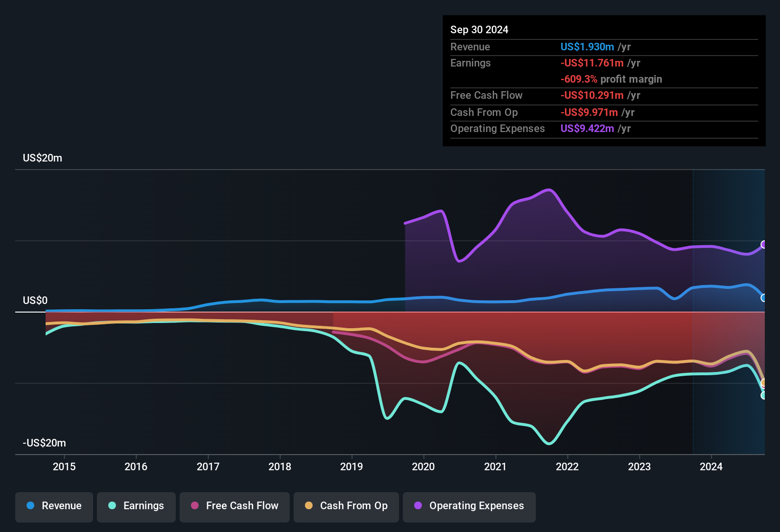780x532 pixels.
Task: Click the -609.3% profit margin text
Action: [x=611, y=79]
